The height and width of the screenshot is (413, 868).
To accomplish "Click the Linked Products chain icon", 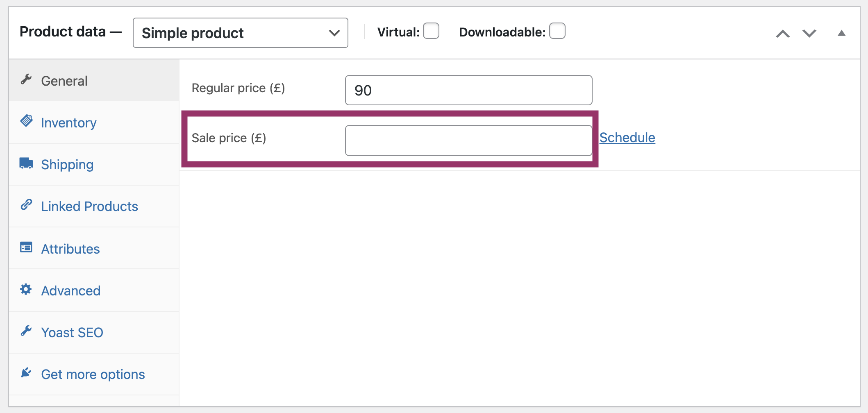I will tap(26, 204).
